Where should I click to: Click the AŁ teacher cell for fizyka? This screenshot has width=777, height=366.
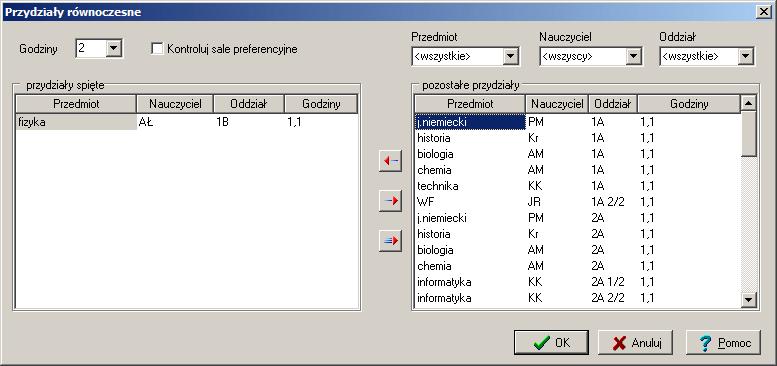(175, 122)
